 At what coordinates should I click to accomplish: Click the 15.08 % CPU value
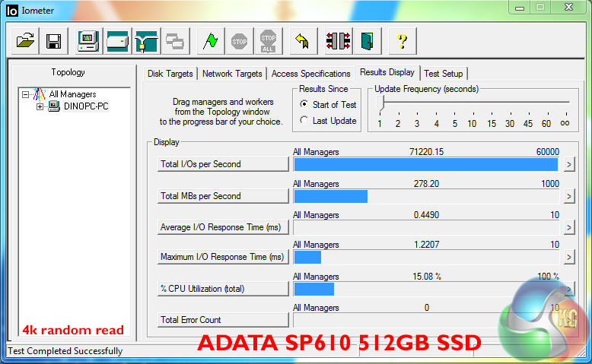[427, 277]
